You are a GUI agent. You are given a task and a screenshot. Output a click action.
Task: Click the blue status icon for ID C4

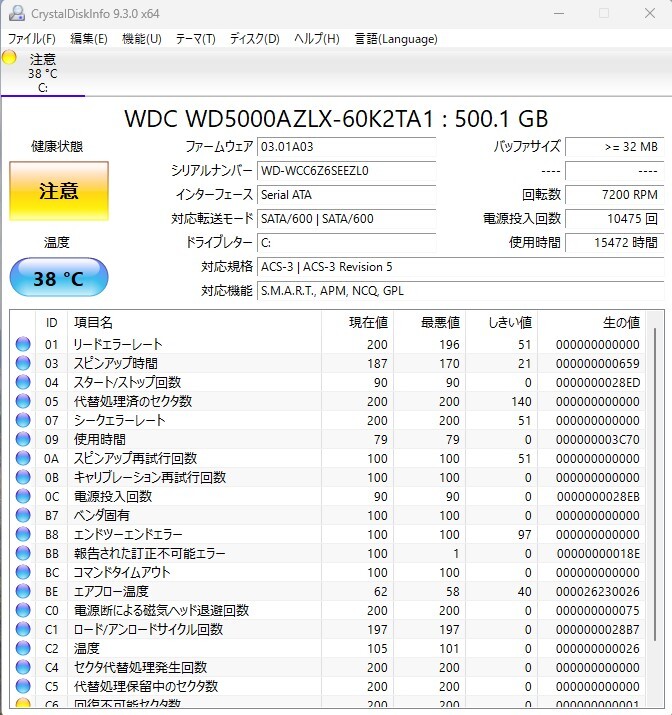click(x=23, y=667)
